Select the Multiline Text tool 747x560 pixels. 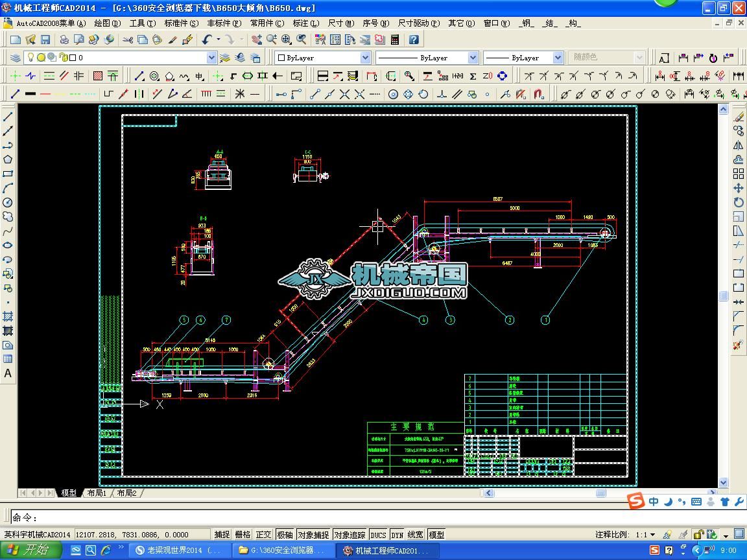click(x=8, y=373)
